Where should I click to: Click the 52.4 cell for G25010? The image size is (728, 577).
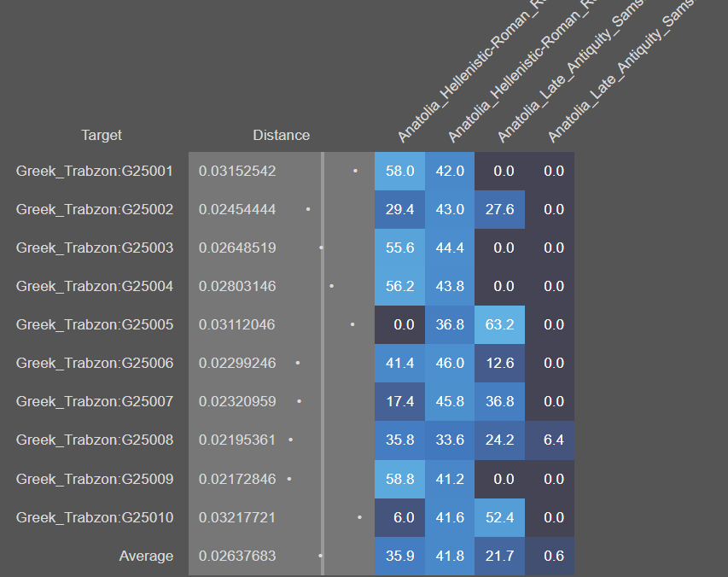pos(499,517)
